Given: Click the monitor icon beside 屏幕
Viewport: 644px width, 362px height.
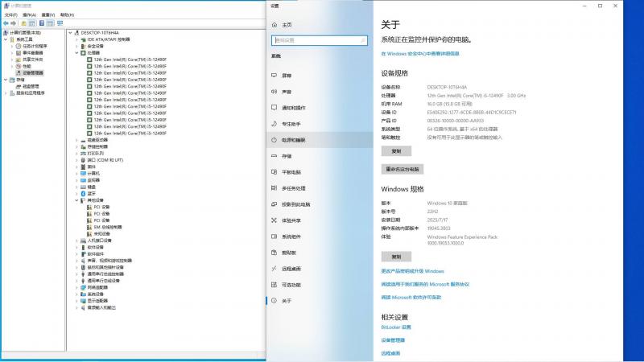Looking at the screenshot, I should tap(275, 76).
